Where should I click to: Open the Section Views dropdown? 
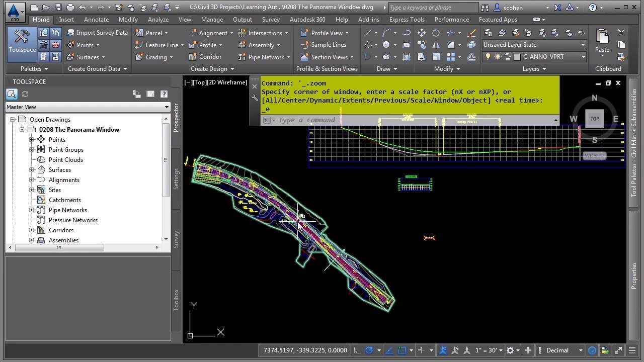point(327,57)
